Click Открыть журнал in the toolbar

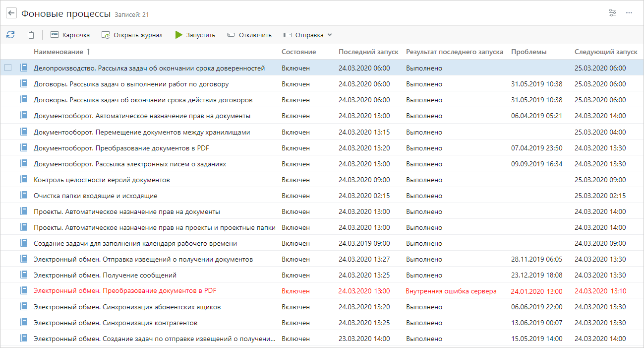[x=132, y=35]
